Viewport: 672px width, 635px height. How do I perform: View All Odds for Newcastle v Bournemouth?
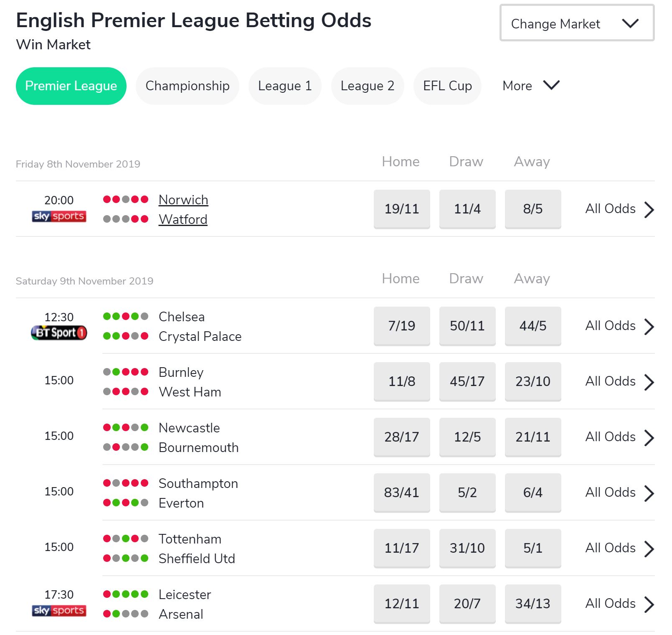point(610,437)
